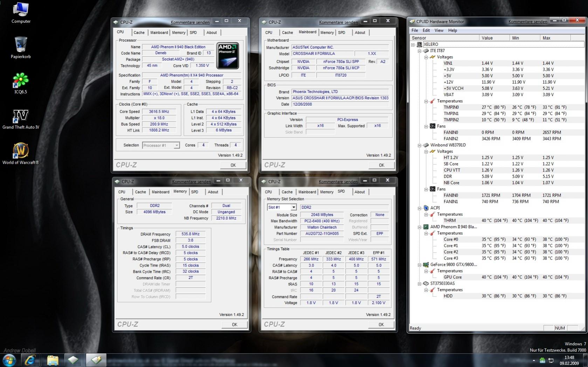
Task: Collapse the ACPI tree node
Action: click(x=419, y=208)
